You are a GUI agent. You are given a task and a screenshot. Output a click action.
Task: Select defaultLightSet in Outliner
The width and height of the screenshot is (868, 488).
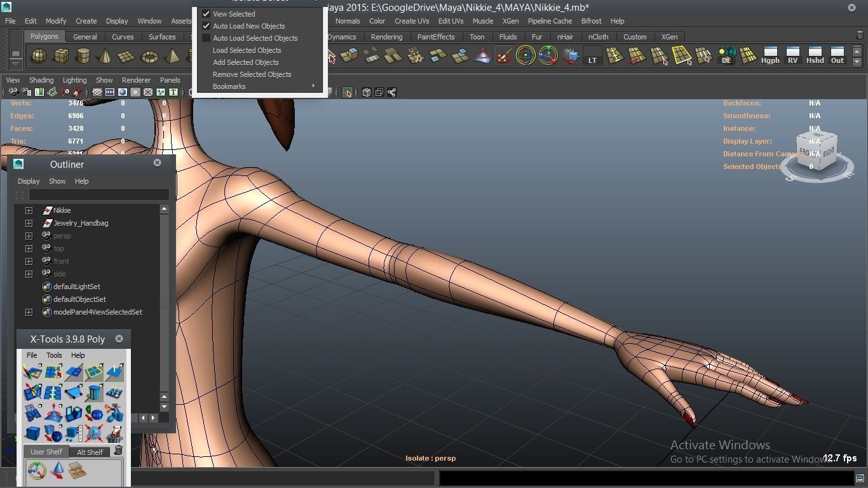click(76, 287)
